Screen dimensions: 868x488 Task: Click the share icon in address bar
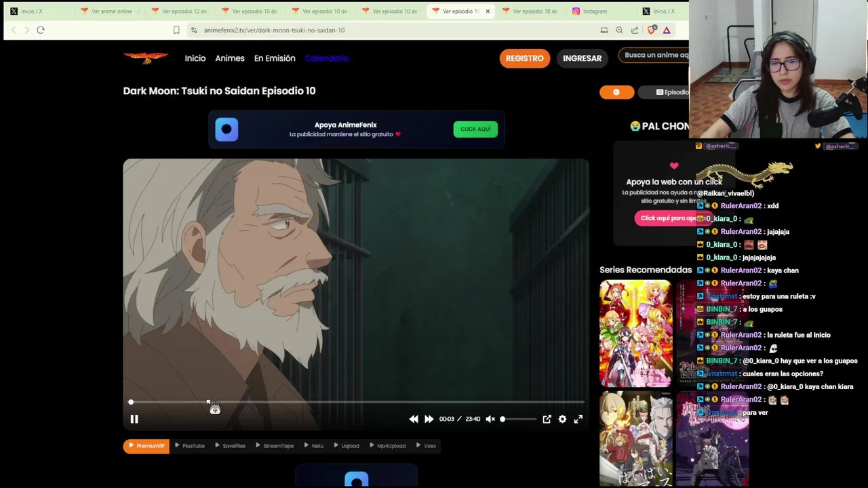[x=635, y=30]
